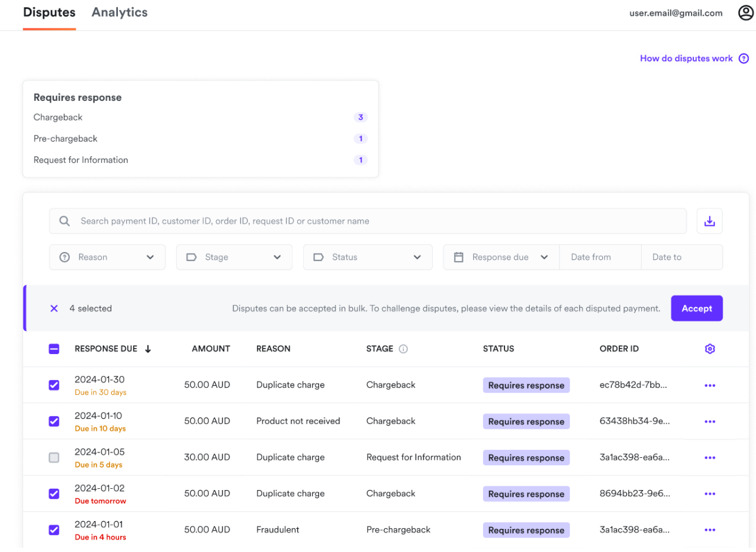Open the table column settings gear
Image resolution: width=756 pixels, height=552 pixels.
coord(709,349)
